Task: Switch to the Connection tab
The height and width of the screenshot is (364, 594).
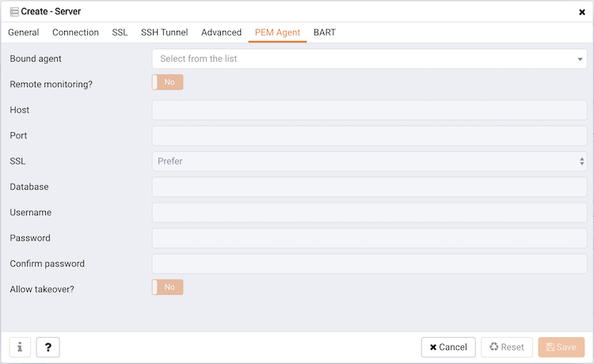Action: tap(75, 32)
